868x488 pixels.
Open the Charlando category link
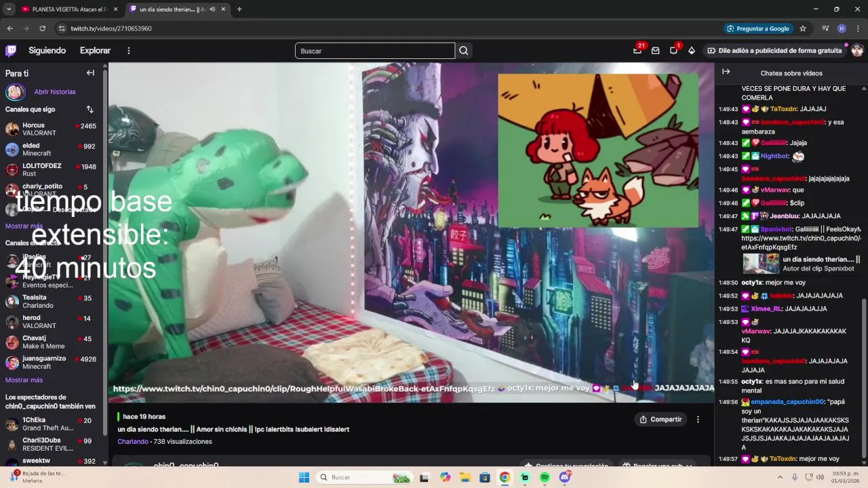[x=132, y=441]
